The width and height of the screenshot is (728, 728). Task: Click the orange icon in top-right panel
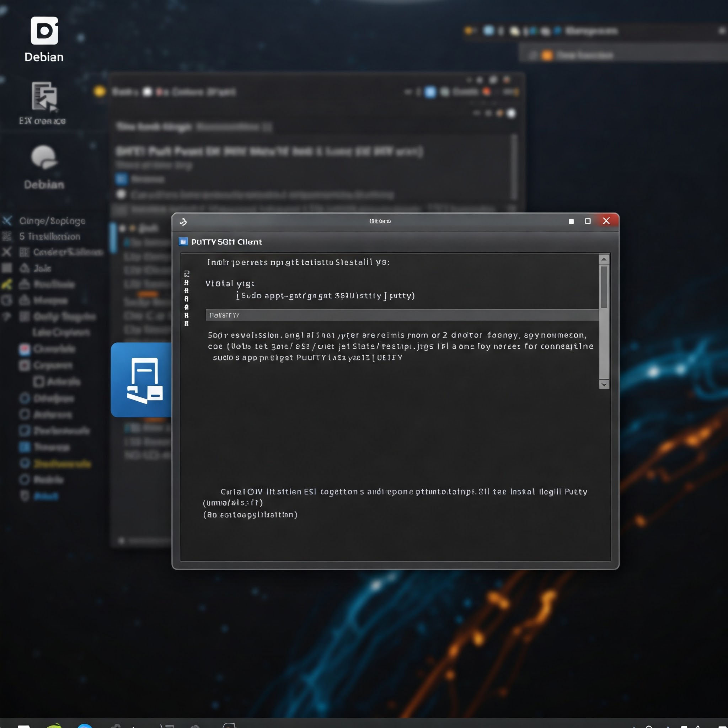547,55
